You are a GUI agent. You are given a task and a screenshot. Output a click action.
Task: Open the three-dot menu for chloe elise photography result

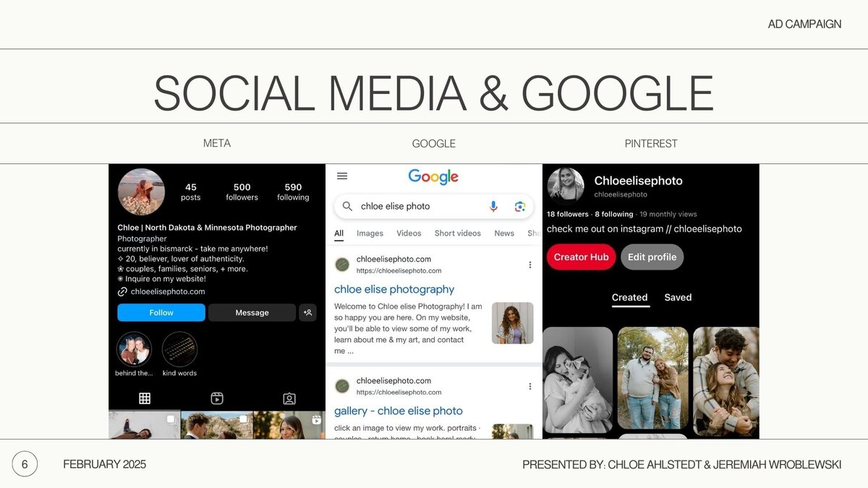(x=529, y=265)
